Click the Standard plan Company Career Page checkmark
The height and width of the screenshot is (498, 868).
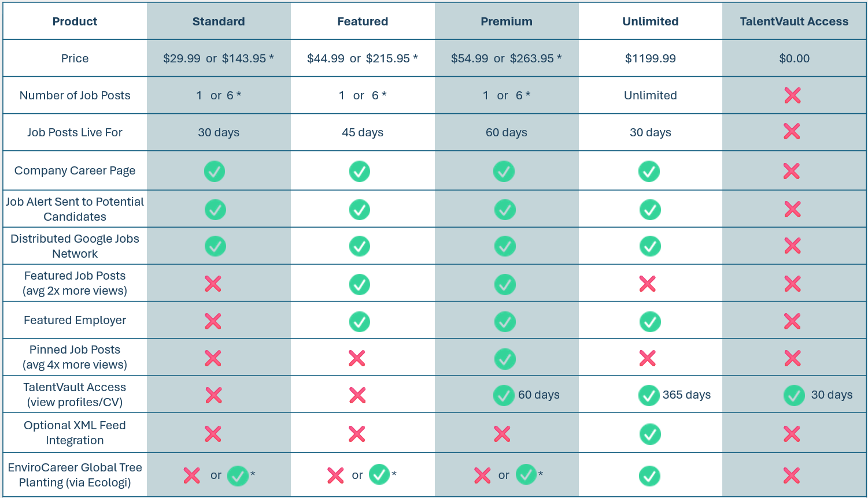click(x=215, y=171)
